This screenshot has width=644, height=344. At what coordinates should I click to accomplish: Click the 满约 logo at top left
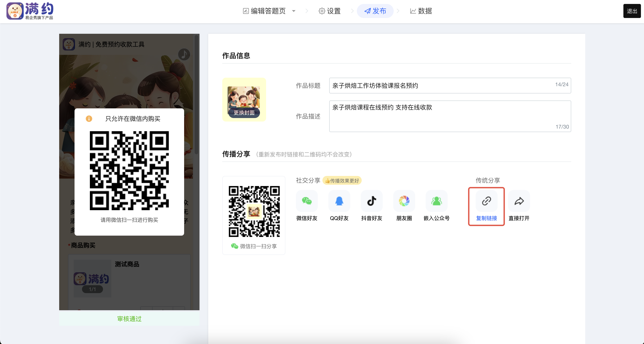pos(30,11)
